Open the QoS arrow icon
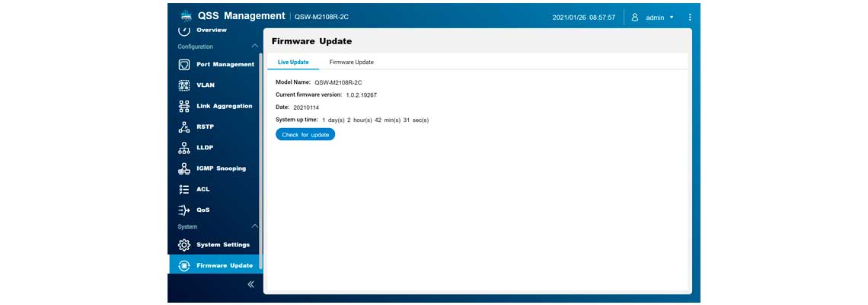This screenshot has width=868, height=305. click(x=183, y=210)
